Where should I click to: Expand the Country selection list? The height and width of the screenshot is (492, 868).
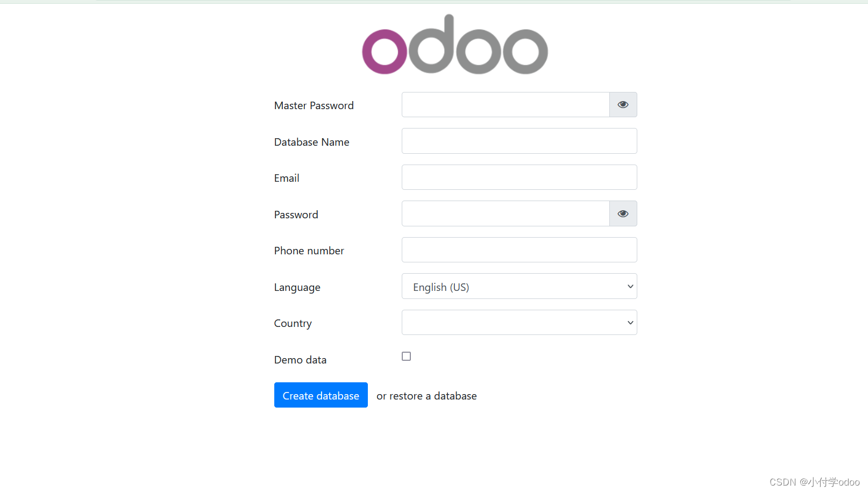[518, 322]
